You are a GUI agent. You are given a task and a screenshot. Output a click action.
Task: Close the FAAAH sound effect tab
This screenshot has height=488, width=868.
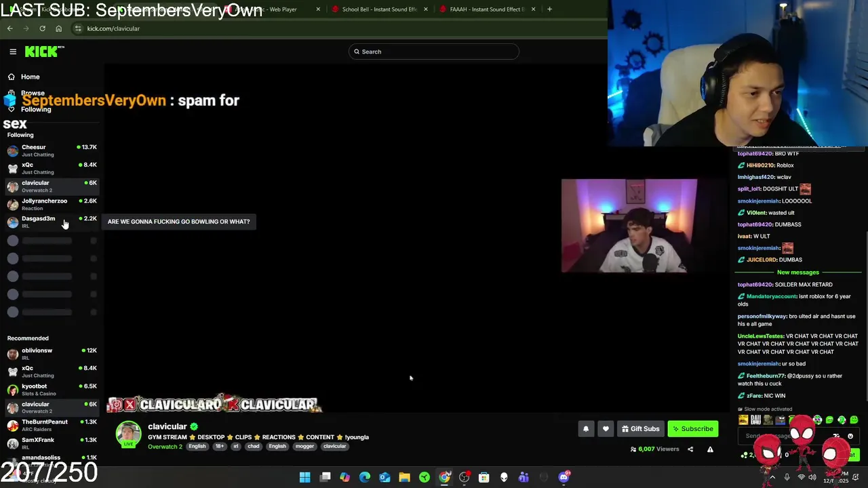533,9
